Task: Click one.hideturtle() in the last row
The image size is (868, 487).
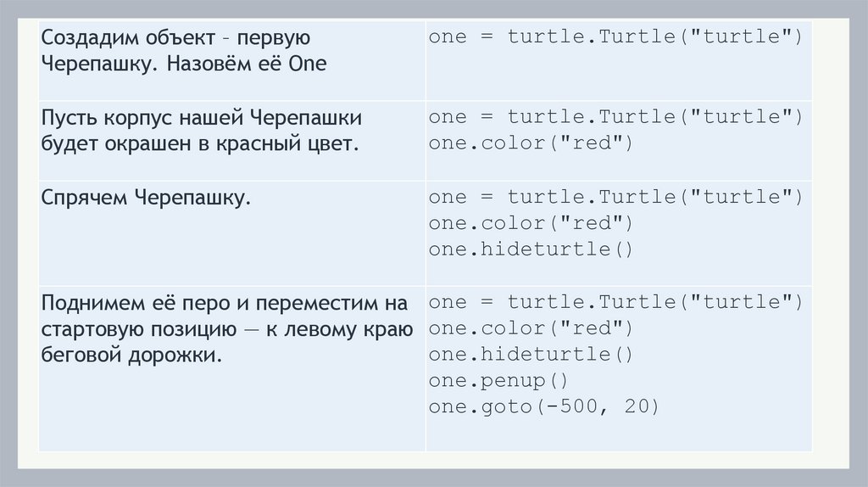Action: point(531,355)
